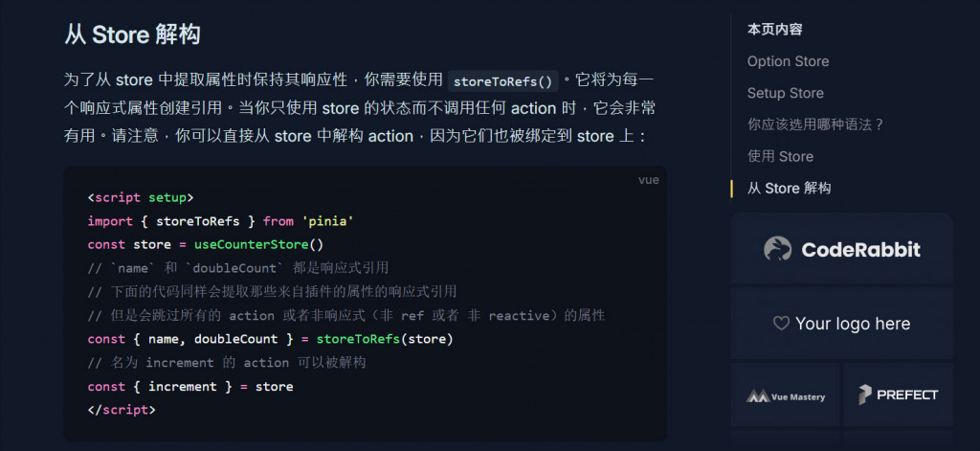Click storeToRefs(store) call in code
The height and width of the screenshot is (451, 980).
tap(385, 339)
